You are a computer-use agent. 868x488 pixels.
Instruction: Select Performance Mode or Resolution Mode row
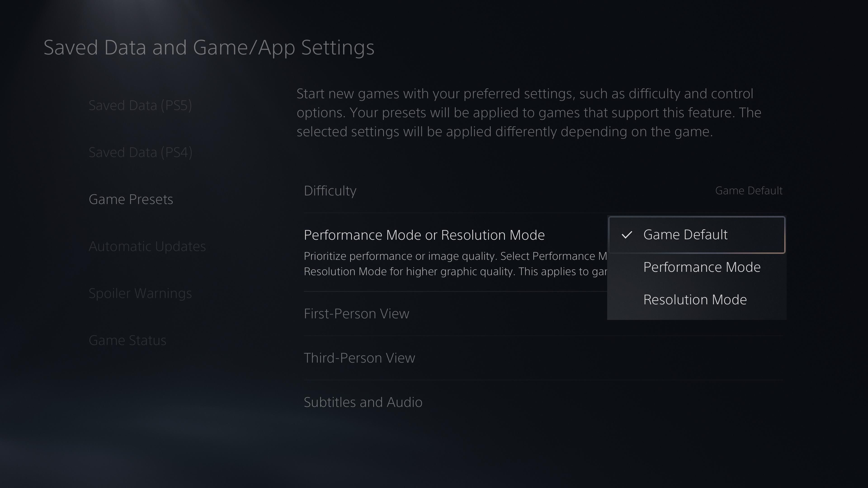455,252
